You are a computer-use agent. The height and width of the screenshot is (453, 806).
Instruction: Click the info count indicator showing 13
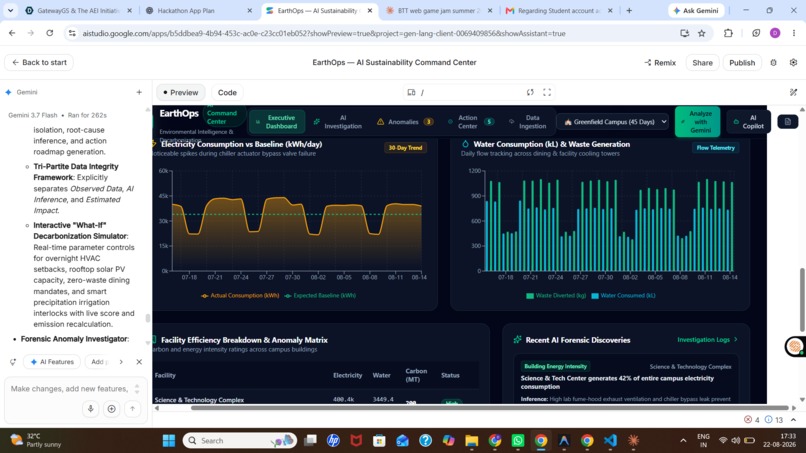(x=774, y=420)
